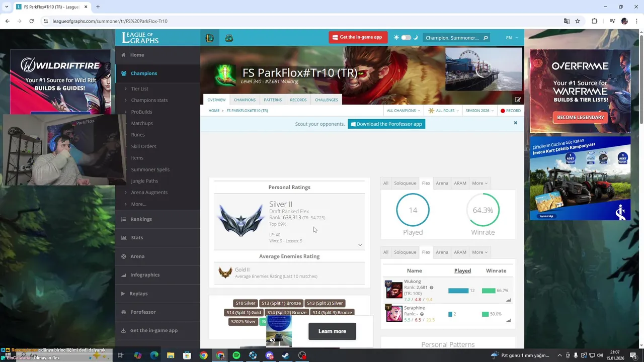Select Soloqueue tab in winrate panel
The image size is (644, 362).
point(405,183)
